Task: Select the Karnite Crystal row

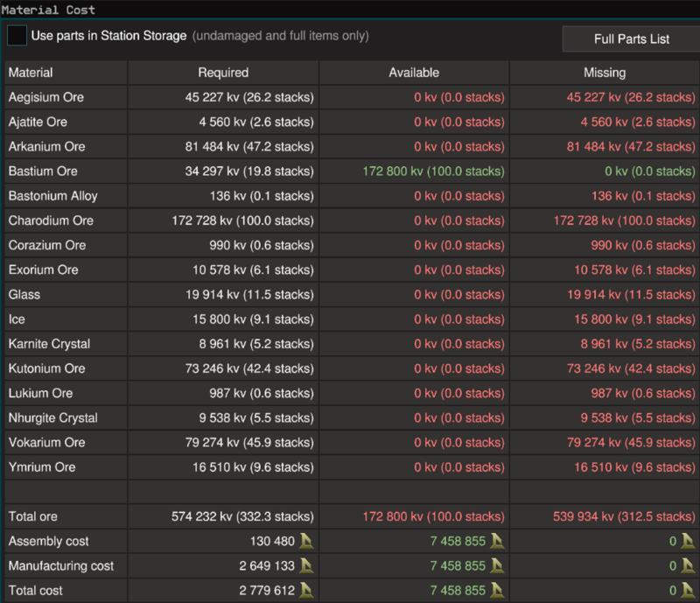Action: point(353,343)
